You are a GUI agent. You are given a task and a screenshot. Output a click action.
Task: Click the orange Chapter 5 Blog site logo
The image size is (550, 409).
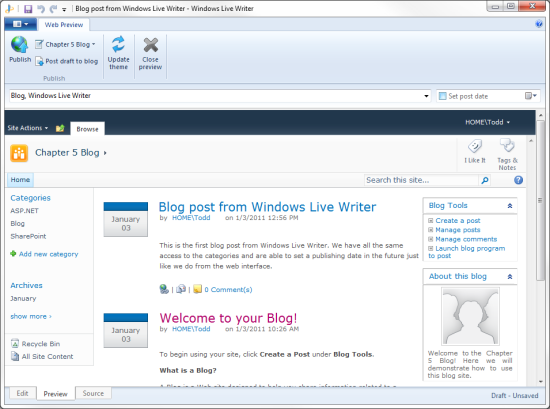(x=19, y=153)
